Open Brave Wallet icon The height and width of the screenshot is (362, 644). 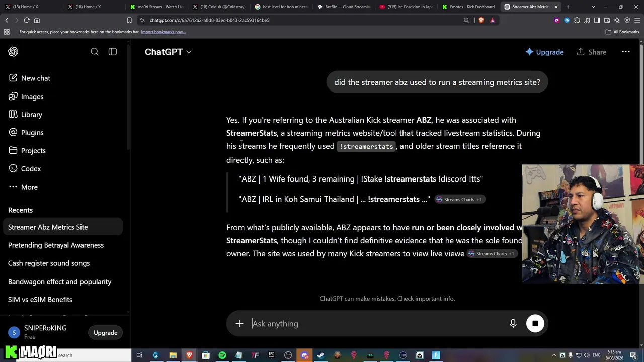click(x=607, y=20)
